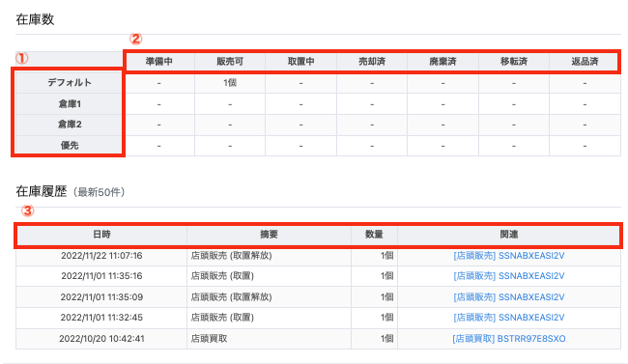Image resolution: width=628 pixels, height=364 pixels.
Task: Click the 1個 quantity in the 2022/10/20 row
Action: coord(386,339)
